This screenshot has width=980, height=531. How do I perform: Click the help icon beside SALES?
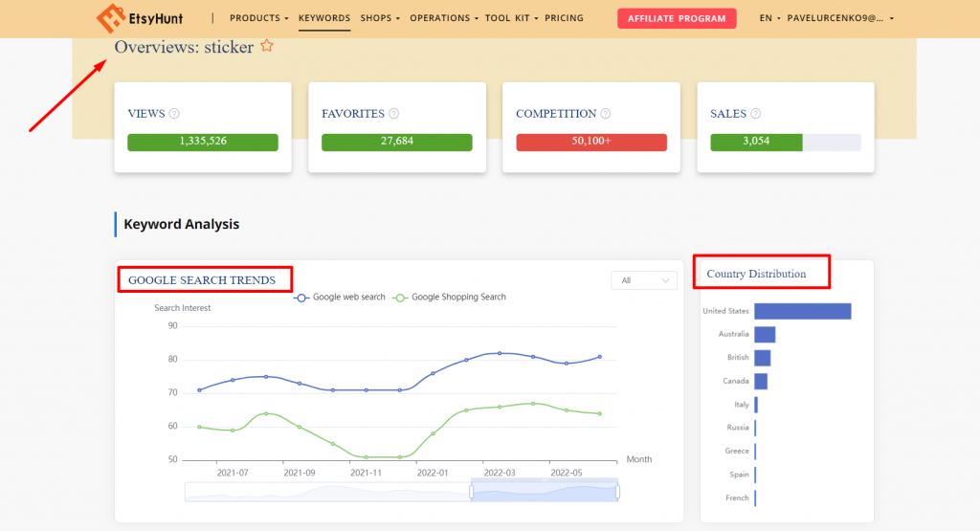point(756,114)
